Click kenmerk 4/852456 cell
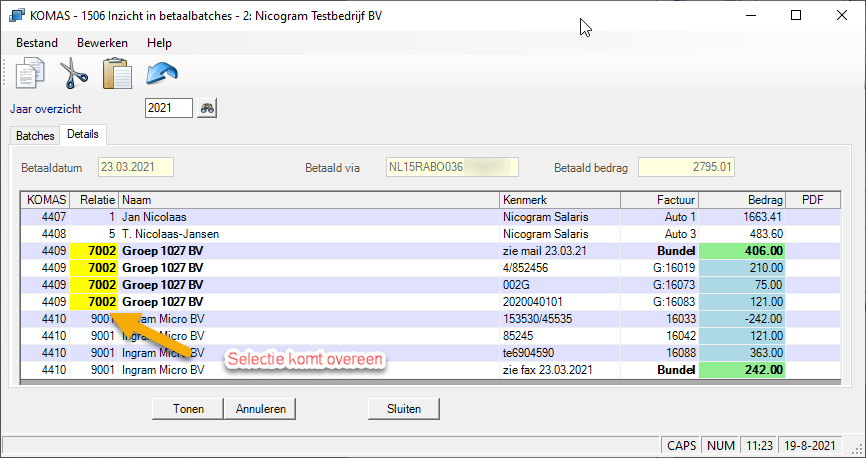This screenshot has height=458, width=866. coord(560,268)
